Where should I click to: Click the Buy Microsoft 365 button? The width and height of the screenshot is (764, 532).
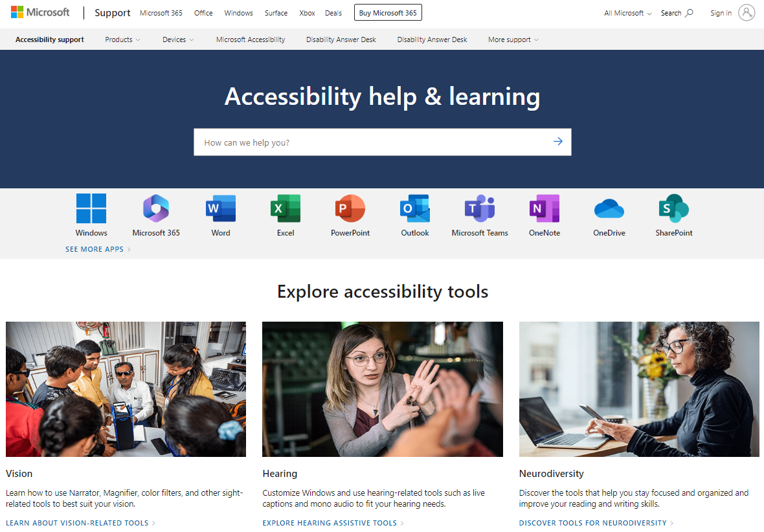click(x=388, y=13)
